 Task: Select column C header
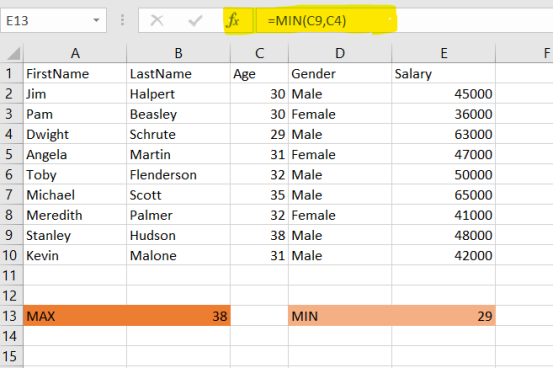tap(259, 53)
